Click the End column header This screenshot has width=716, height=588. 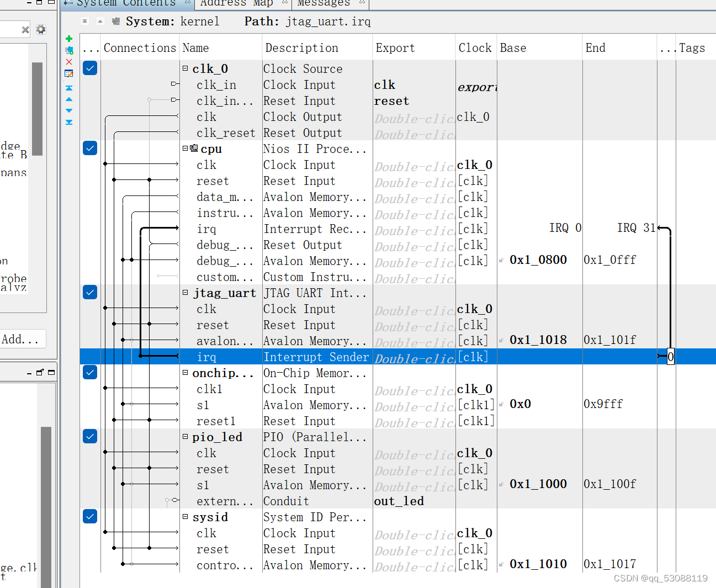click(x=619, y=48)
